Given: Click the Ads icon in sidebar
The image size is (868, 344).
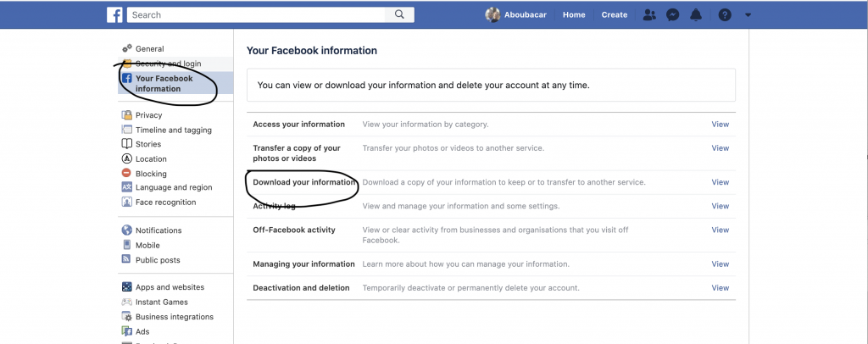Looking at the screenshot, I should point(127,331).
